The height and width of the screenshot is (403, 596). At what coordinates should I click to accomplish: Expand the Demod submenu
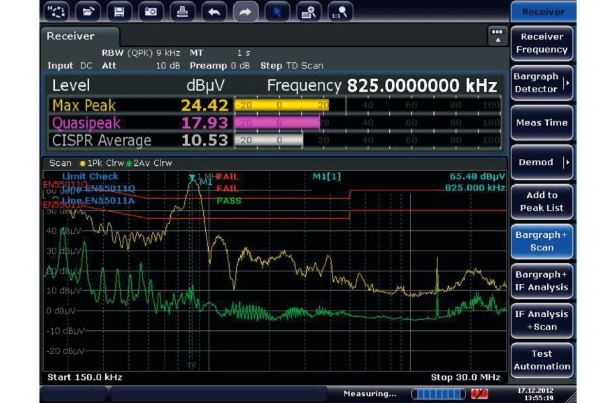(542, 162)
